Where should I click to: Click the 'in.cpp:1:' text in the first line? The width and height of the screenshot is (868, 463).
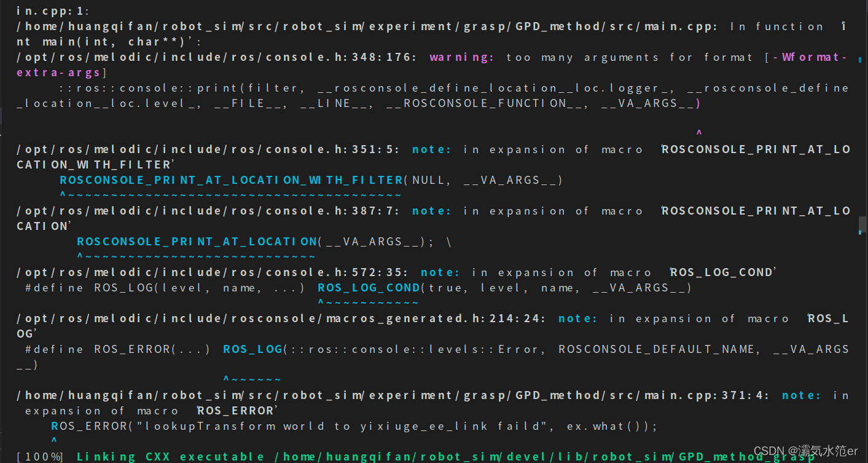tap(52, 11)
